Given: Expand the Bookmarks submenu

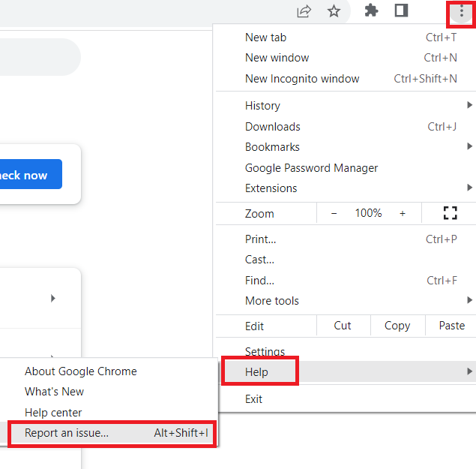Looking at the screenshot, I should (345, 147).
